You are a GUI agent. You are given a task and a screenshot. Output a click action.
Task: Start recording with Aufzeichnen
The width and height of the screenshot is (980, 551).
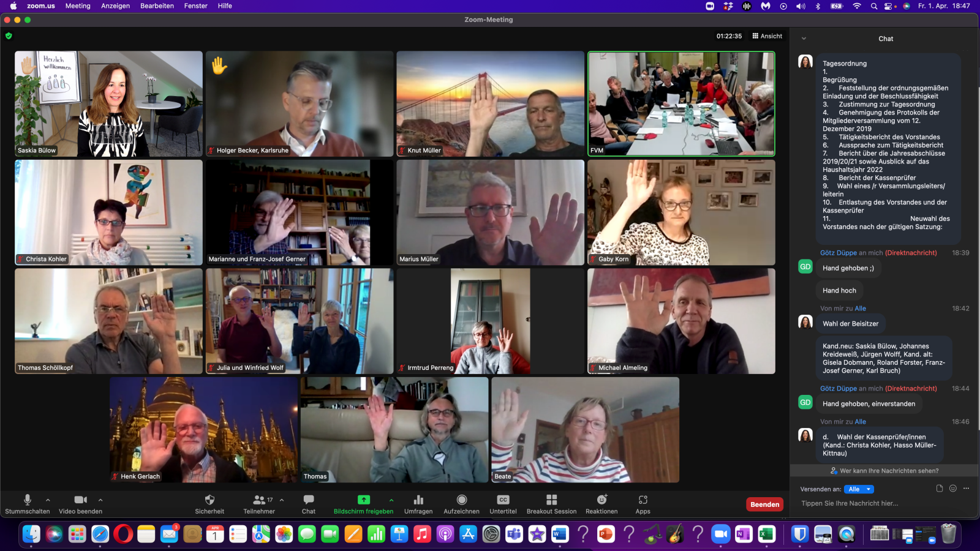click(x=462, y=504)
